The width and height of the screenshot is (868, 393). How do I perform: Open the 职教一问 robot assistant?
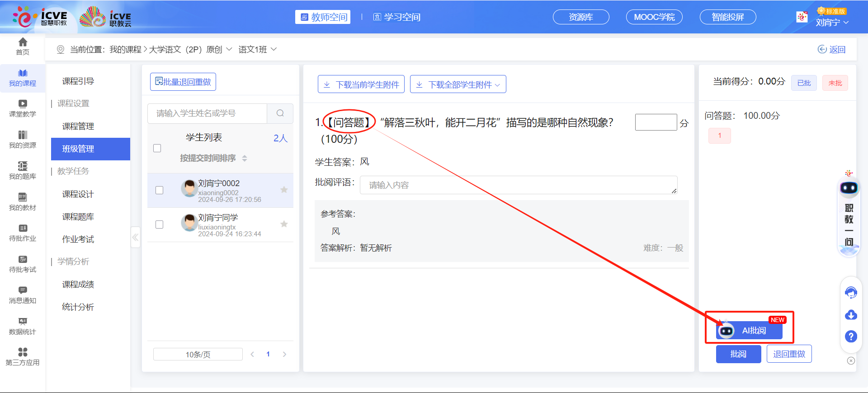[849, 212]
